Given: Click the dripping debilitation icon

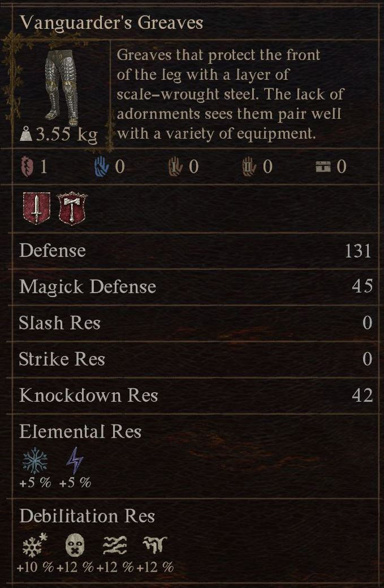Looking at the screenshot, I should pyautogui.click(x=154, y=546).
